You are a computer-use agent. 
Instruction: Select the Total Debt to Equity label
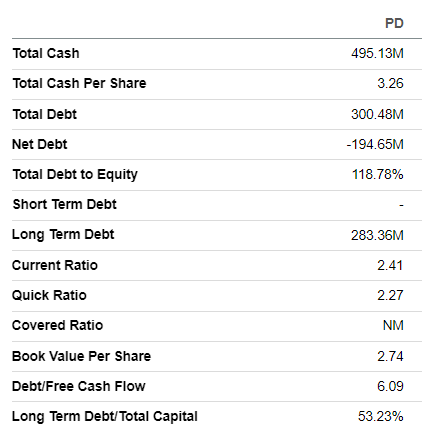click(75, 174)
